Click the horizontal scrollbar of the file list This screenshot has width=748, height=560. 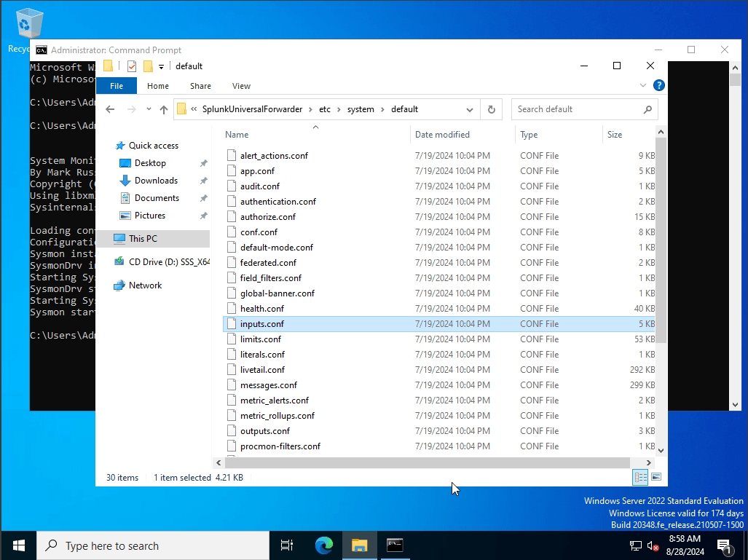click(x=428, y=462)
